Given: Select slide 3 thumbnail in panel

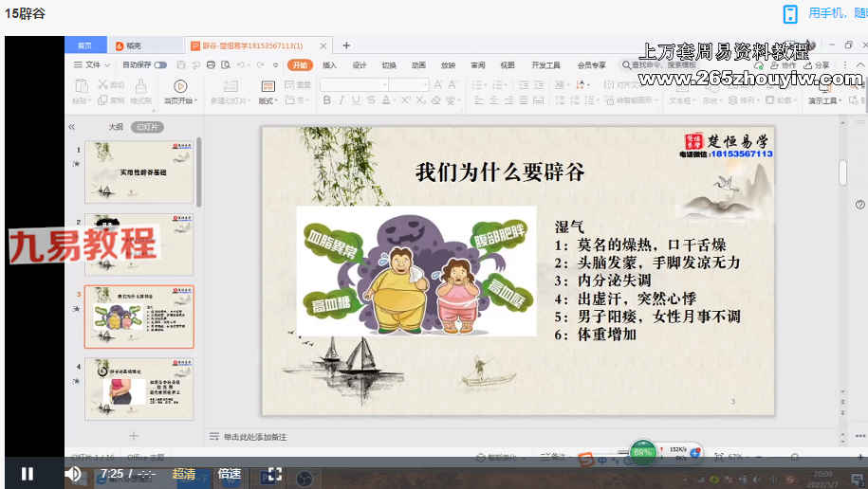Looking at the screenshot, I should coord(139,317).
